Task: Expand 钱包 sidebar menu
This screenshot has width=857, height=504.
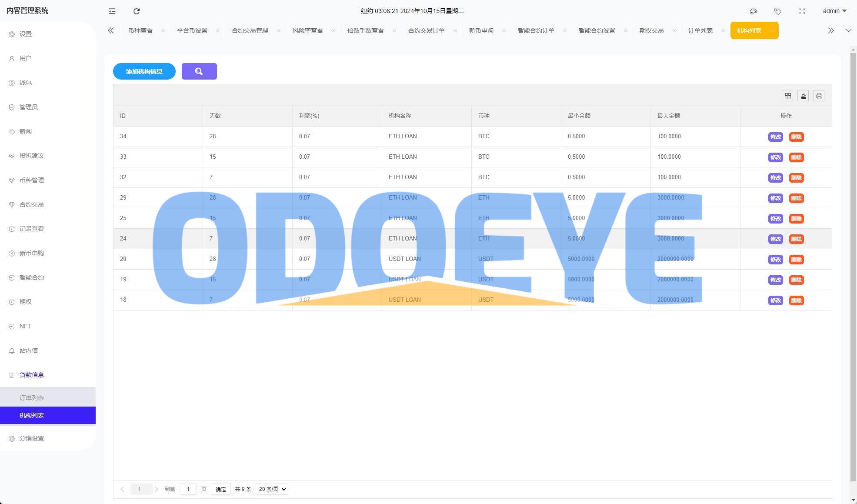Action: 48,83
